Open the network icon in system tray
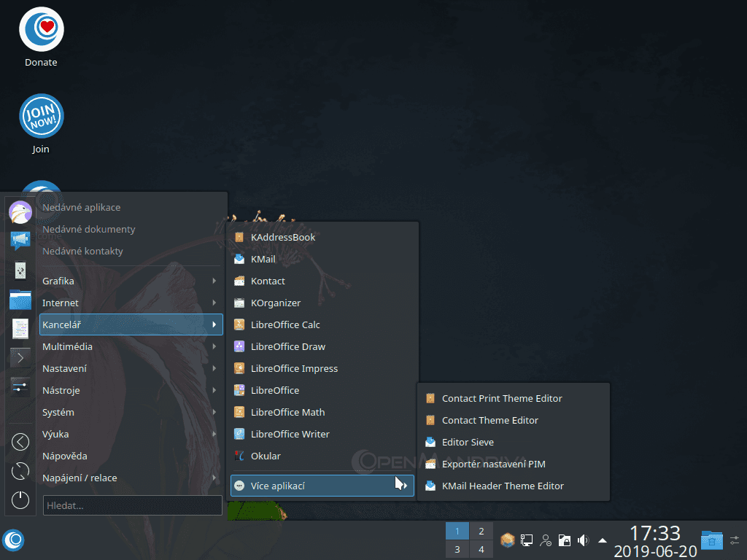747x560 pixels. [526, 540]
